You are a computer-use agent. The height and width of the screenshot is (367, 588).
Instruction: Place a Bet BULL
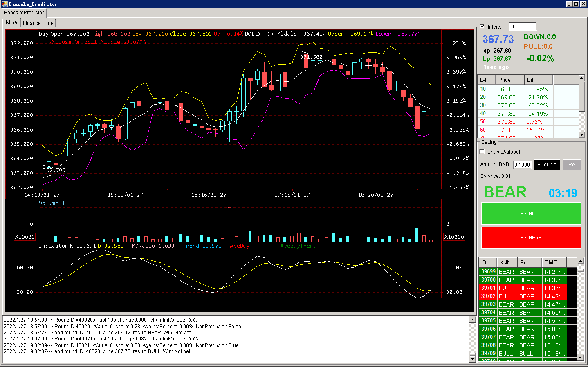[x=531, y=213]
